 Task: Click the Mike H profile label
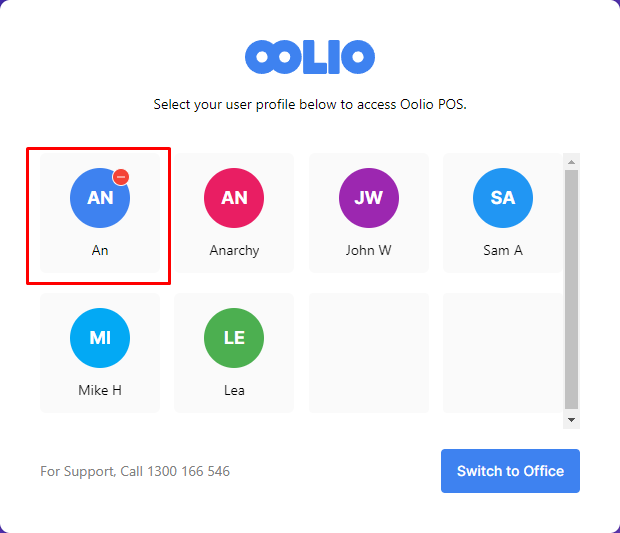[x=100, y=390]
